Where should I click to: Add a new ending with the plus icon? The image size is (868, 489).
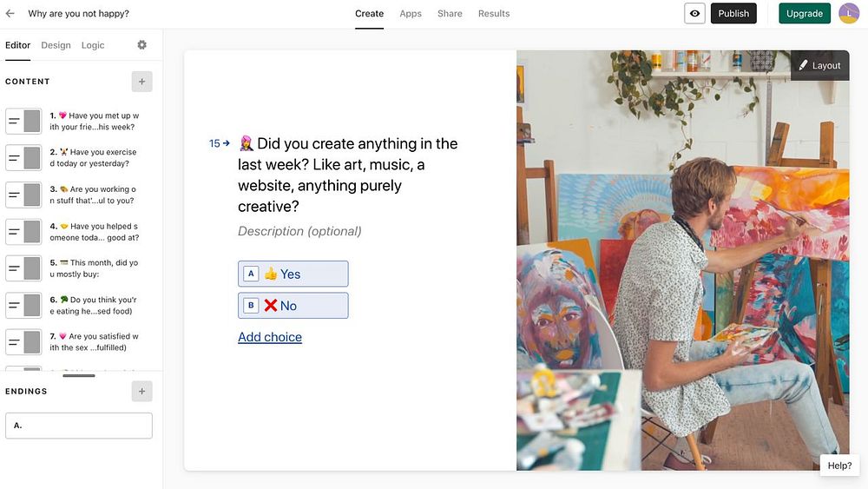tap(141, 392)
